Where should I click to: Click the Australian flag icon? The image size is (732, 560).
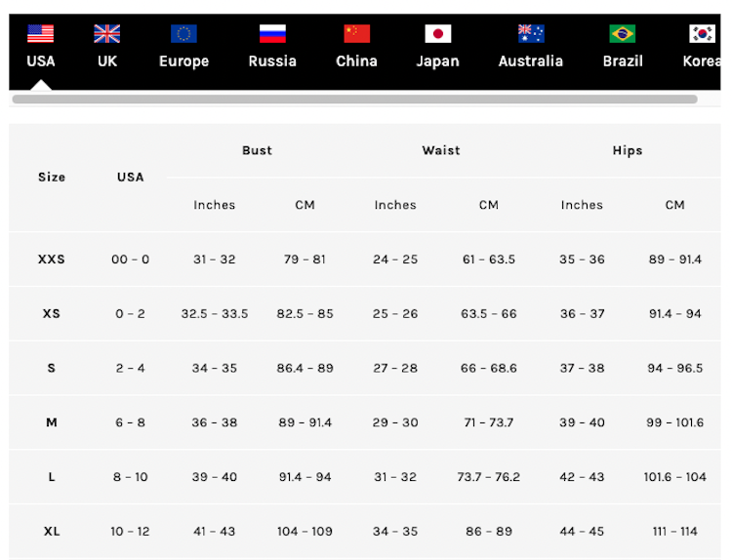tap(531, 34)
